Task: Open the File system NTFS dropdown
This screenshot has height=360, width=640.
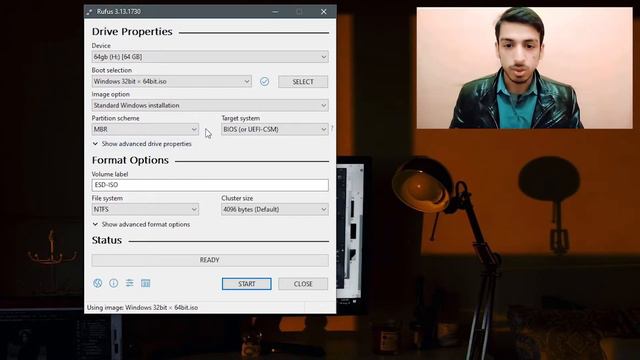Action: [145, 209]
